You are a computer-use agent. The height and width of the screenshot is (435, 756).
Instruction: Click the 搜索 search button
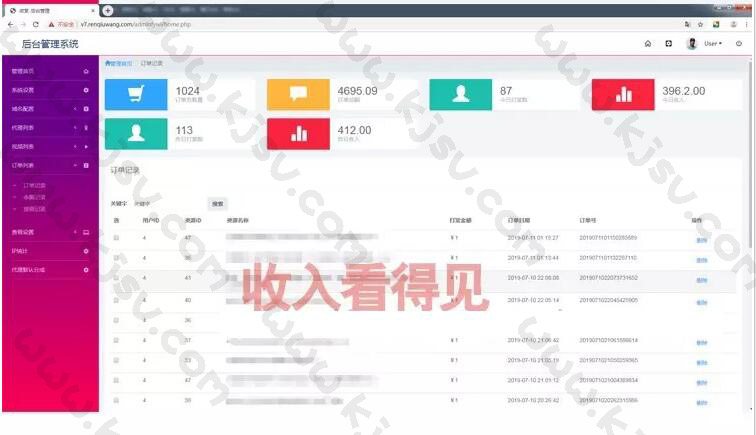tap(217, 204)
